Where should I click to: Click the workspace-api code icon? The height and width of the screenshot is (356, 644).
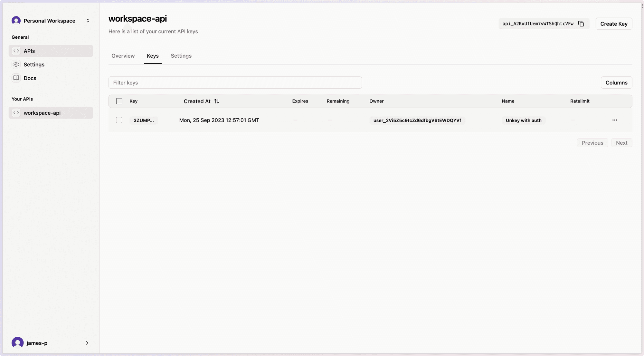point(16,113)
